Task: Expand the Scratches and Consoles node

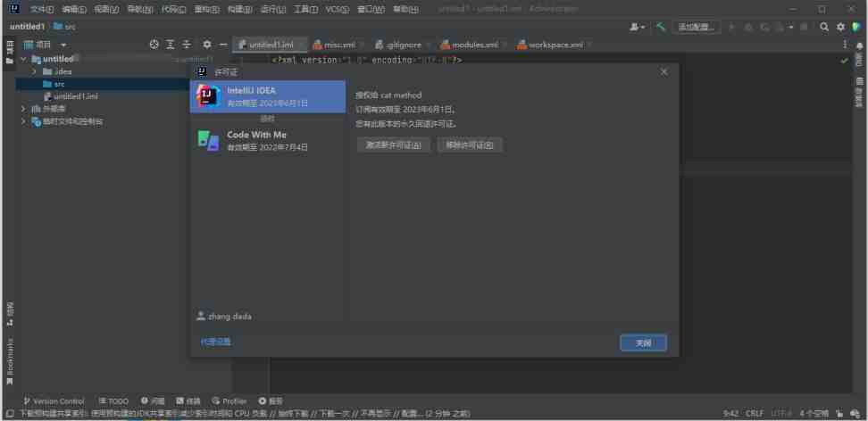Action: 23,121
